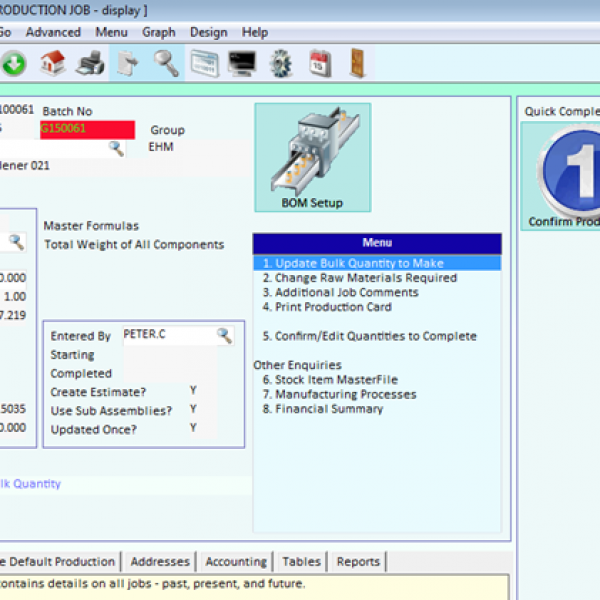Click the data table window icon
This screenshot has width=600, height=600.
[205, 63]
